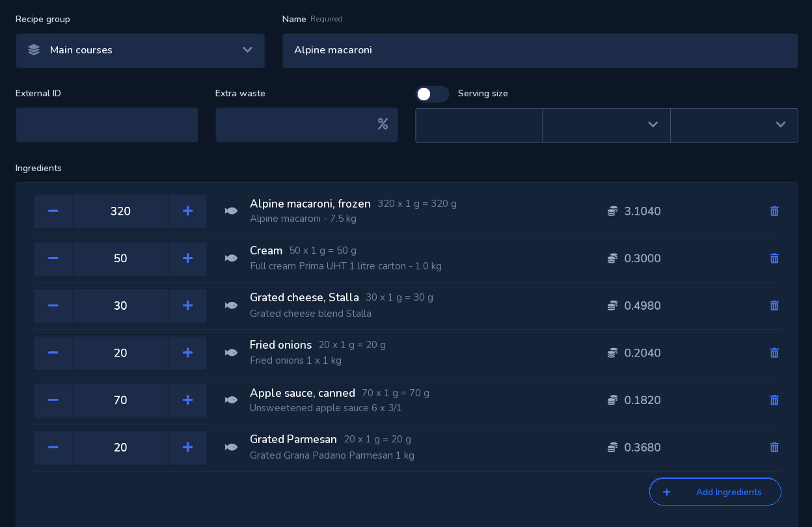Delete the Grated Parmesan ingredient

774,447
